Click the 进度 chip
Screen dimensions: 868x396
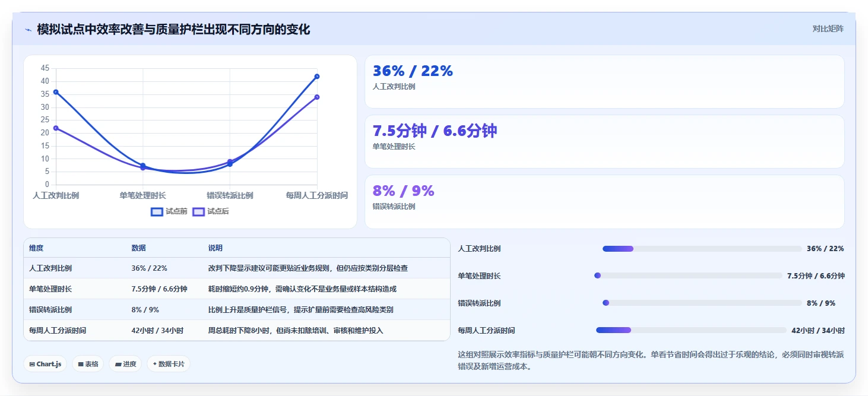tap(125, 364)
